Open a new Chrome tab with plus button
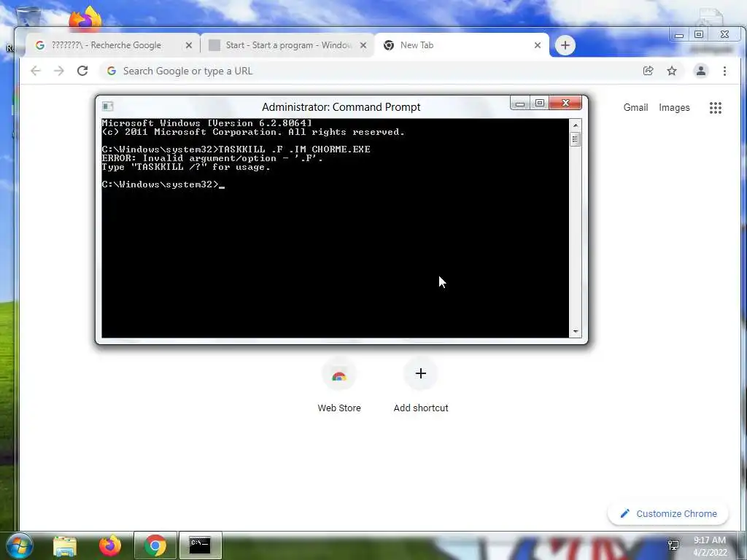Image resolution: width=747 pixels, height=560 pixels. [x=565, y=45]
